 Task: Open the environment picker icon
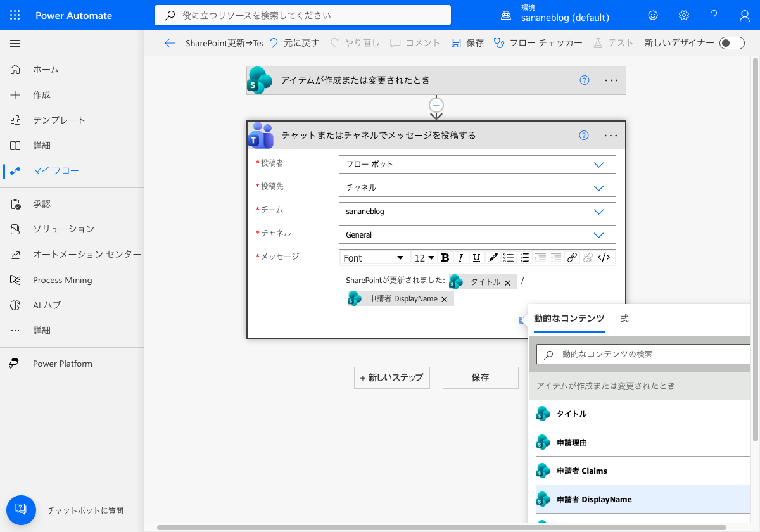point(506,15)
